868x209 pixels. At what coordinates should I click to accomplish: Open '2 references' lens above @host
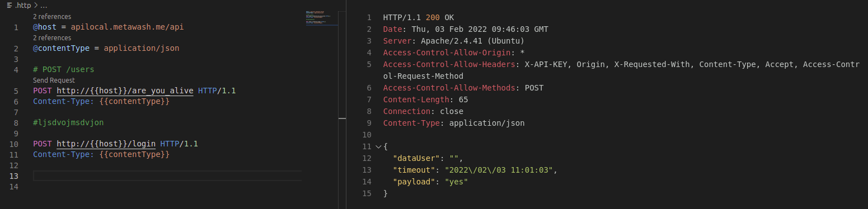point(52,17)
